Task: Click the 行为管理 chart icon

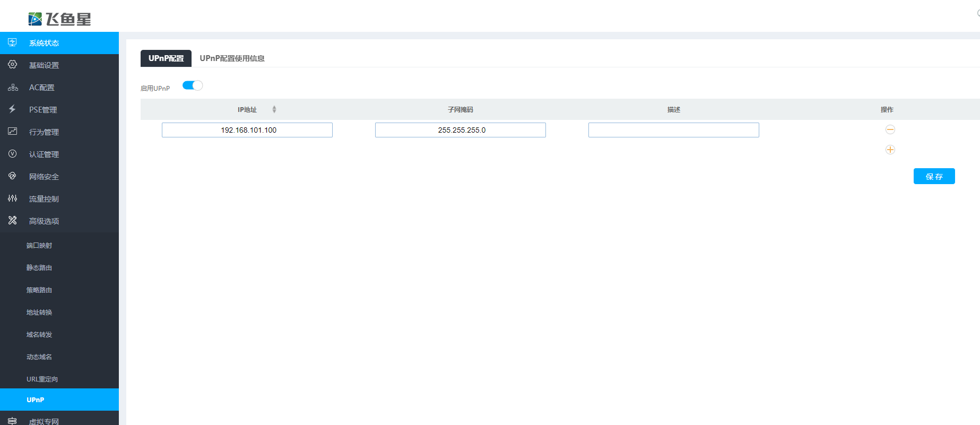Action: (12, 132)
